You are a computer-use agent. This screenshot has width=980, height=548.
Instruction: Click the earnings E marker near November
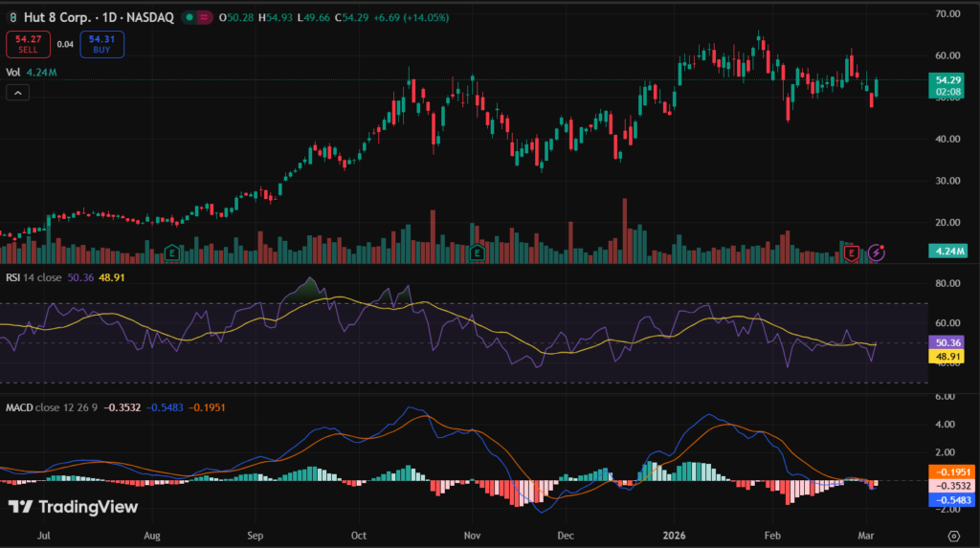pos(479,253)
